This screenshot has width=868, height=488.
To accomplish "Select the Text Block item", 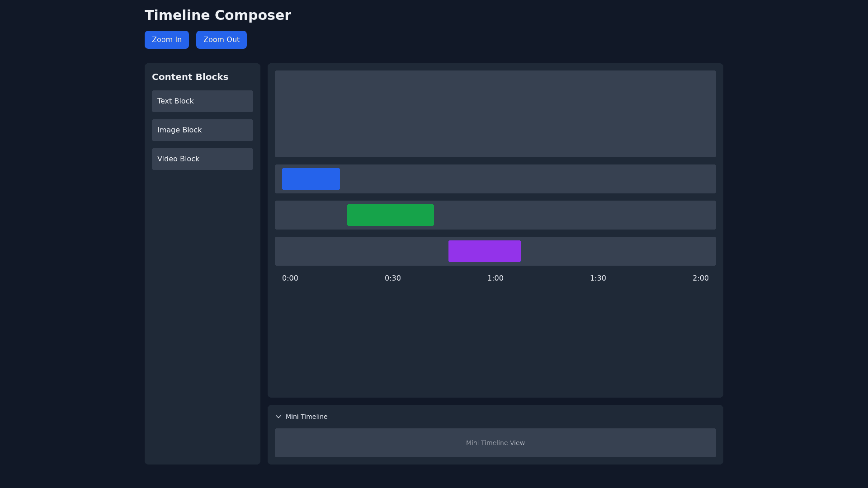I will 202,101.
